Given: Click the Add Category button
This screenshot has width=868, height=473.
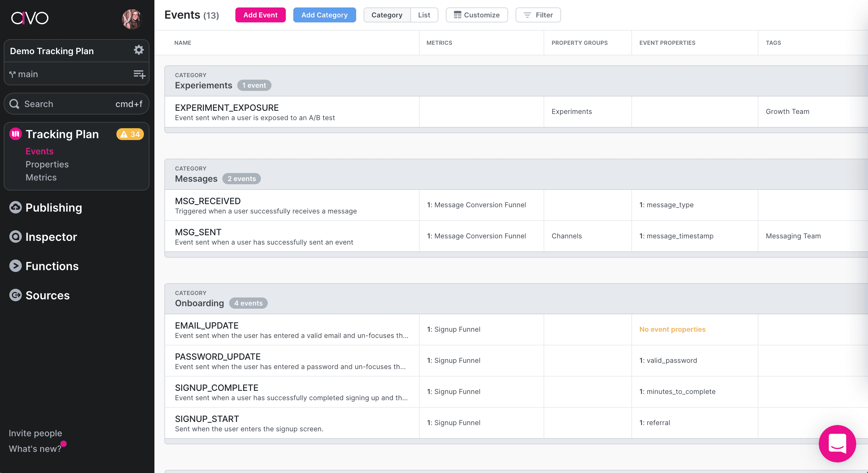Looking at the screenshot, I should click(x=324, y=15).
